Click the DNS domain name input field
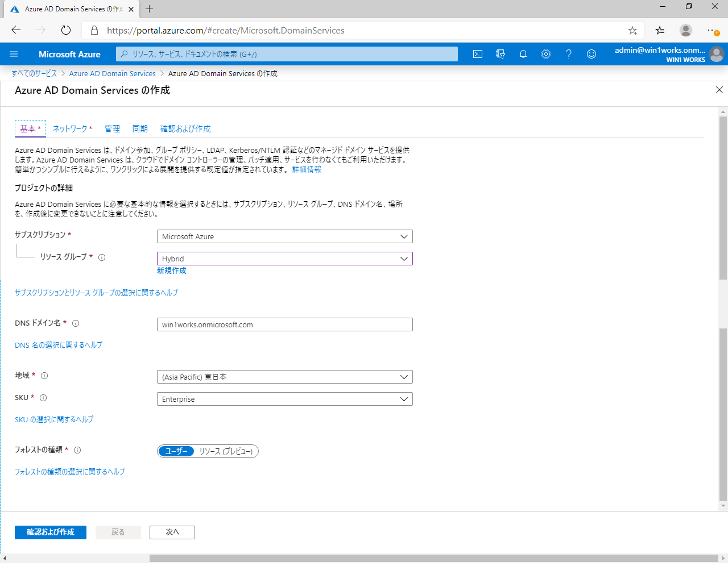The image size is (728, 566). tap(284, 324)
